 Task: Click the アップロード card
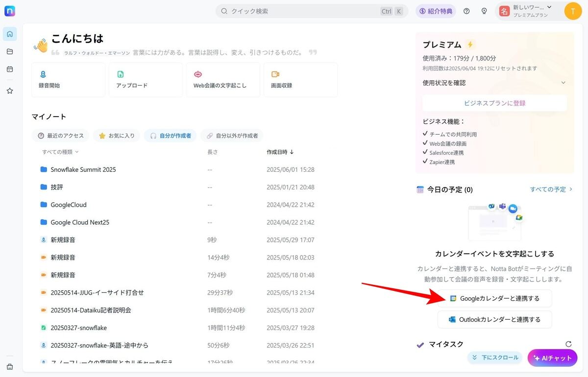pyautogui.click(x=146, y=80)
